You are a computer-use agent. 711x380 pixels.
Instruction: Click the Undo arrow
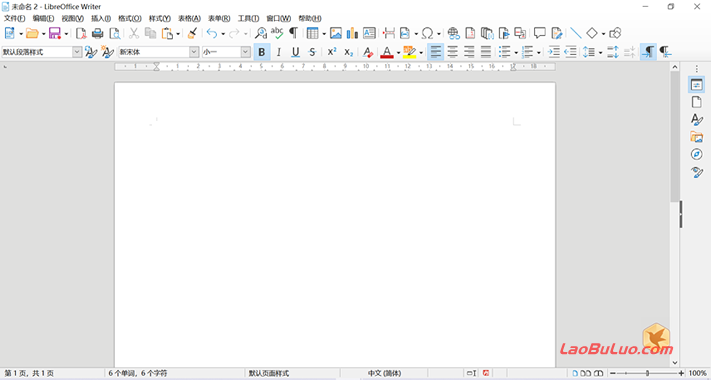click(x=212, y=33)
